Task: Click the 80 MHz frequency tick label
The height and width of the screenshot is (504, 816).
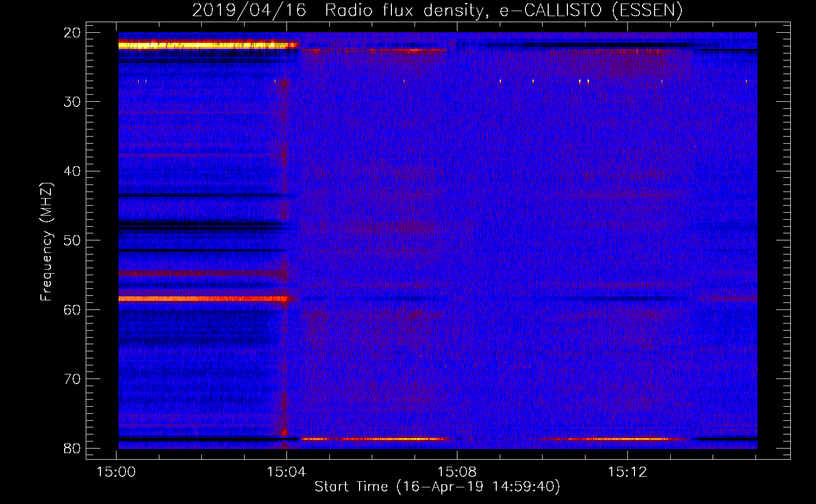Action: coord(72,448)
